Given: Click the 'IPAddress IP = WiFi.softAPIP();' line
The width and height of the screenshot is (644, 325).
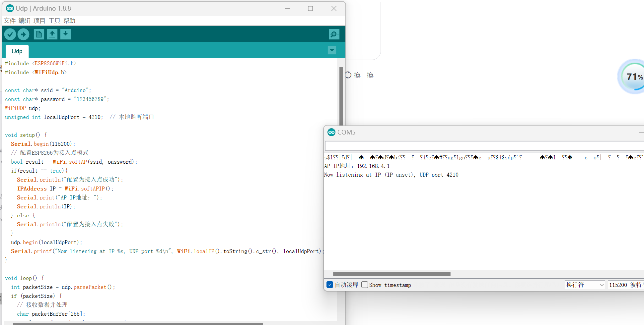Looking at the screenshot, I should pyautogui.click(x=65, y=189).
